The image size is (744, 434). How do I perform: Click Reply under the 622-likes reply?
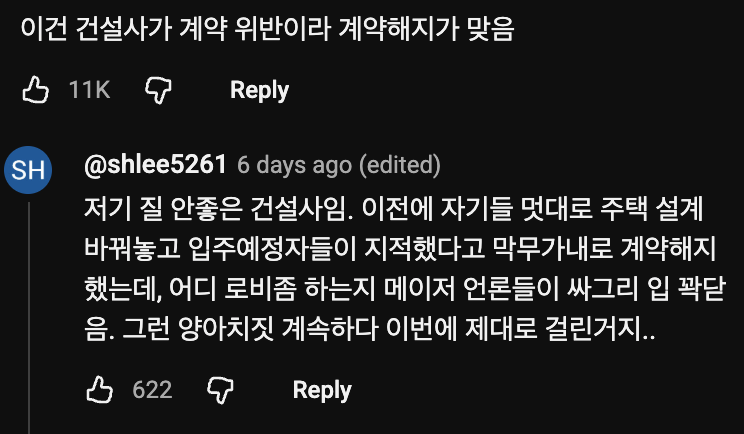point(322,390)
